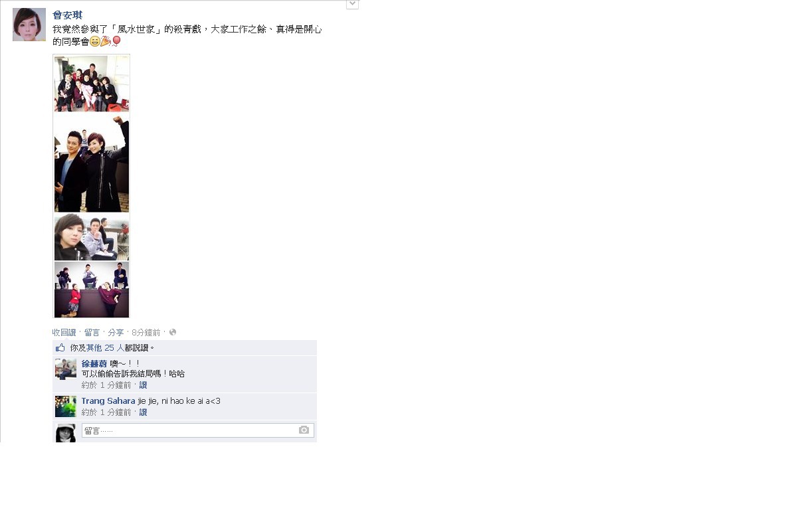Screen dimensions: 804x532
Task: Focus the 留言 comment input box
Action: [198, 430]
